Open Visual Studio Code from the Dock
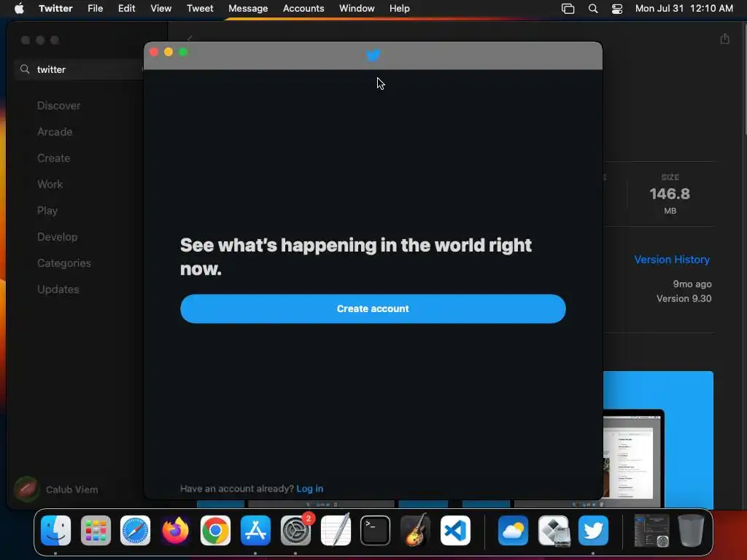 [455, 531]
